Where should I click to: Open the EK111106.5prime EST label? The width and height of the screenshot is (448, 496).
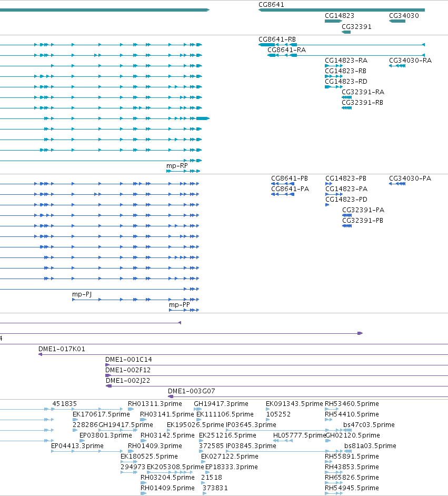[225, 414]
